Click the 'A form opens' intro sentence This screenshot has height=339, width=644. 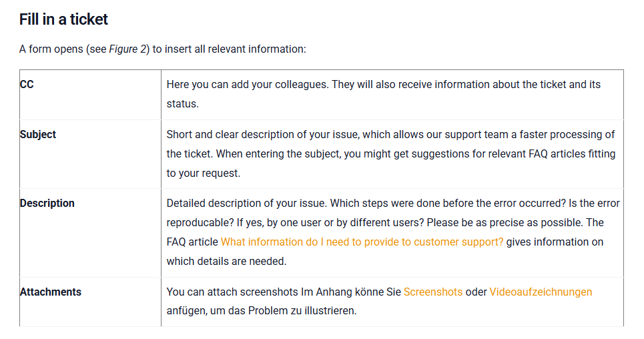[x=163, y=49]
